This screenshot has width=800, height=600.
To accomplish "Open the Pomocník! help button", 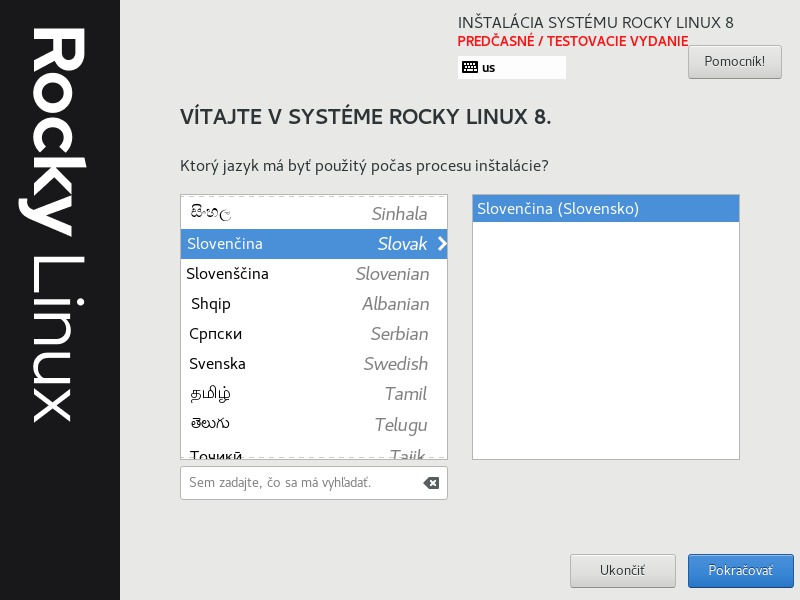I will [734, 62].
